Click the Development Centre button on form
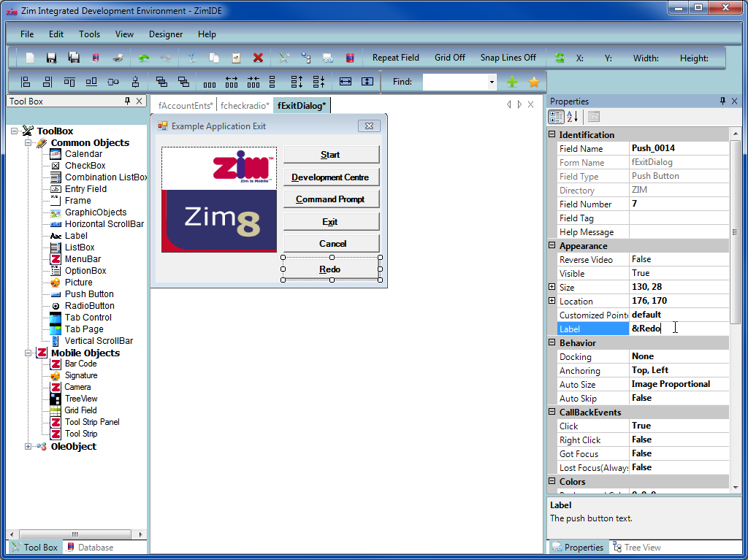The image size is (748, 560). click(x=330, y=177)
